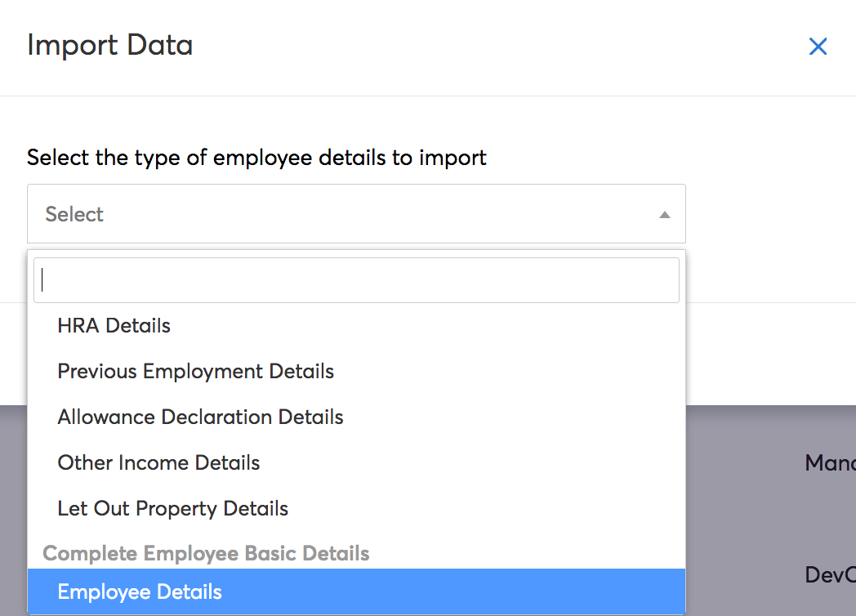This screenshot has width=856, height=616.
Task: Open the Select dropdown
Action: coord(356,213)
